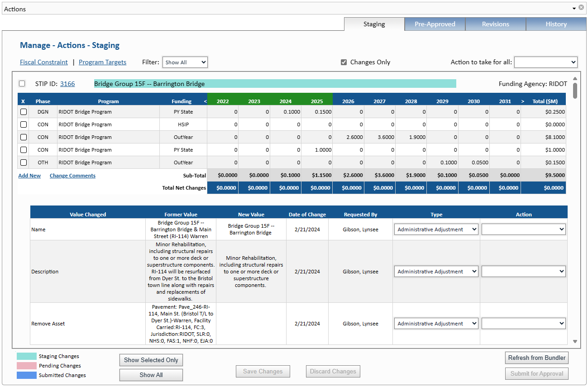Click the Requested By column header
The image size is (588, 387).
point(360,215)
